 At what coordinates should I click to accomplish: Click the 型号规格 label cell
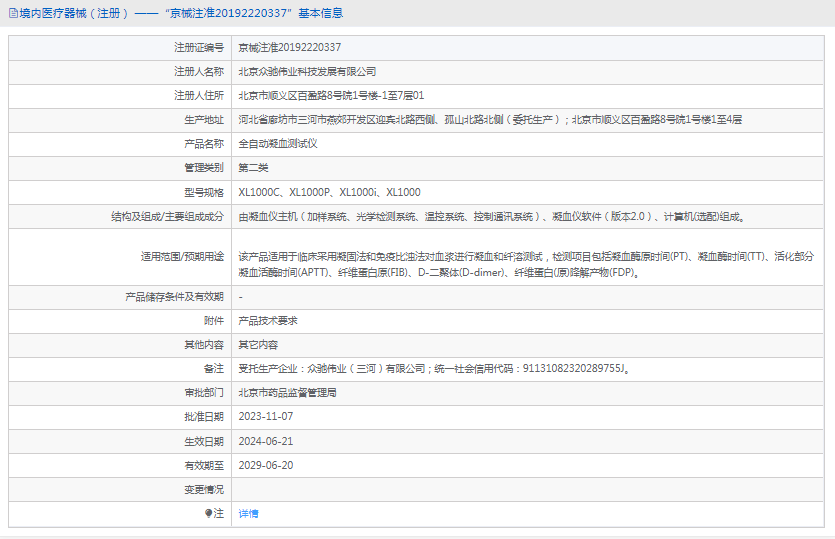click(x=120, y=192)
